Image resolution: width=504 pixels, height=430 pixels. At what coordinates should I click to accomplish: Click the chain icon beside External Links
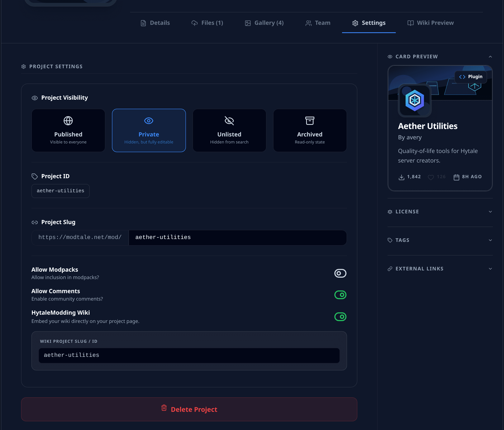390,269
